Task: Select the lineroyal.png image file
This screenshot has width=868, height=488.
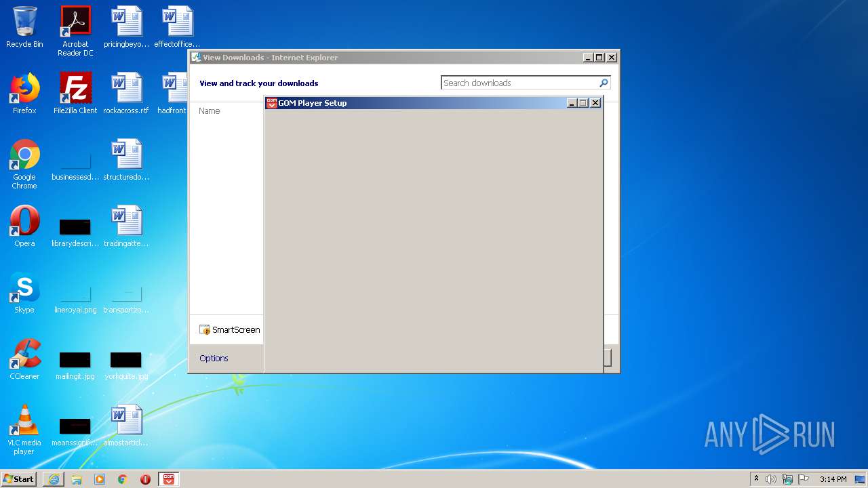Action: coord(75,298)
